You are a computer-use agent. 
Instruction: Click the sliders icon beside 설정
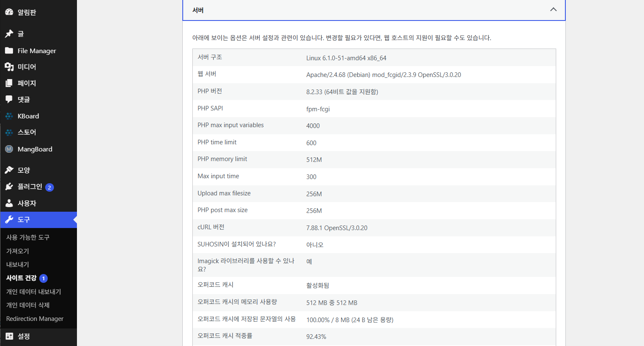[x=9, y=336]
